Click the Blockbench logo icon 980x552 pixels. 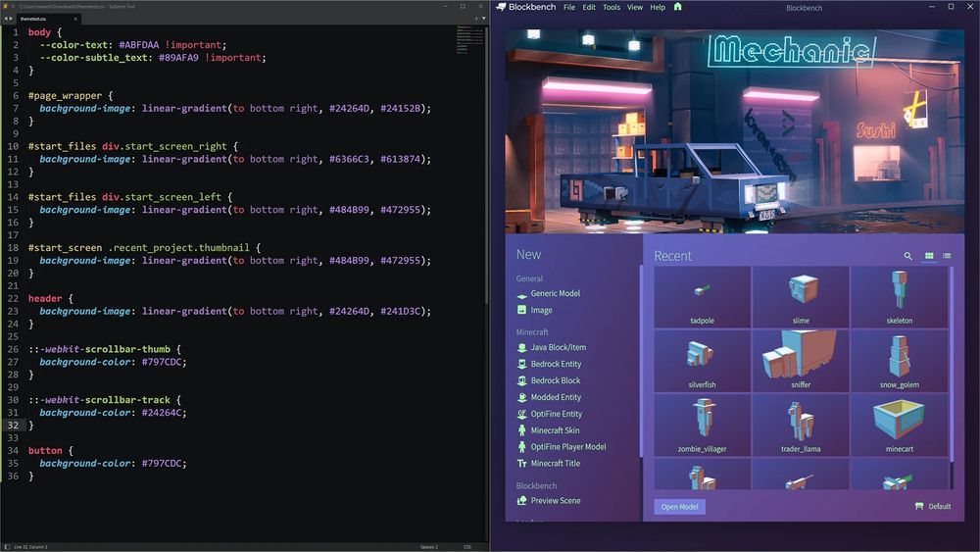coord(501,7)
